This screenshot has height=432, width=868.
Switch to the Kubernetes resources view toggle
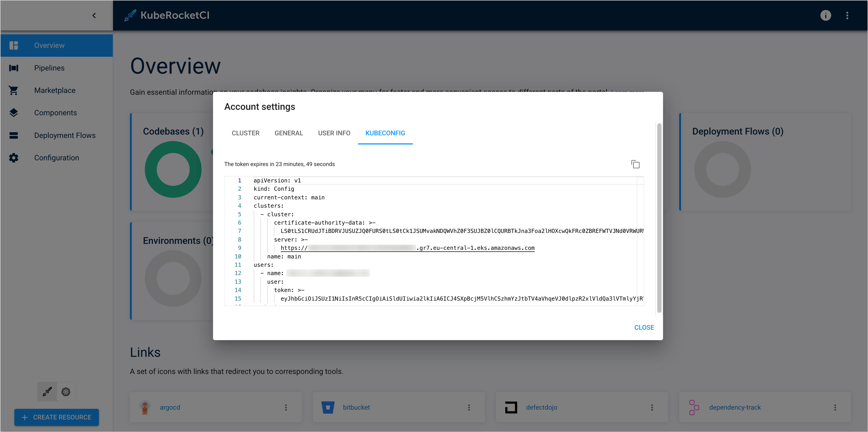(66, 392)
